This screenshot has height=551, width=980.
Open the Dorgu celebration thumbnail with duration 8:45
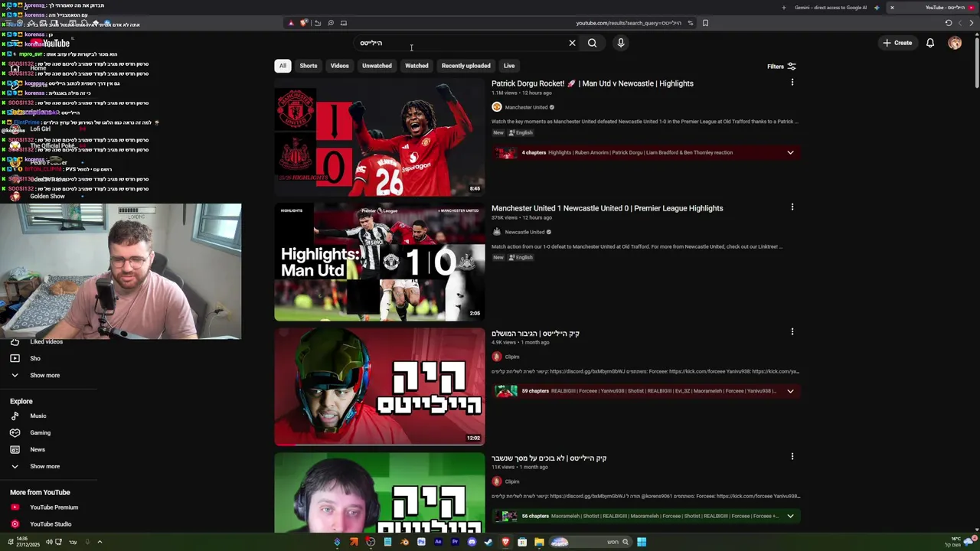click(380, 137)
